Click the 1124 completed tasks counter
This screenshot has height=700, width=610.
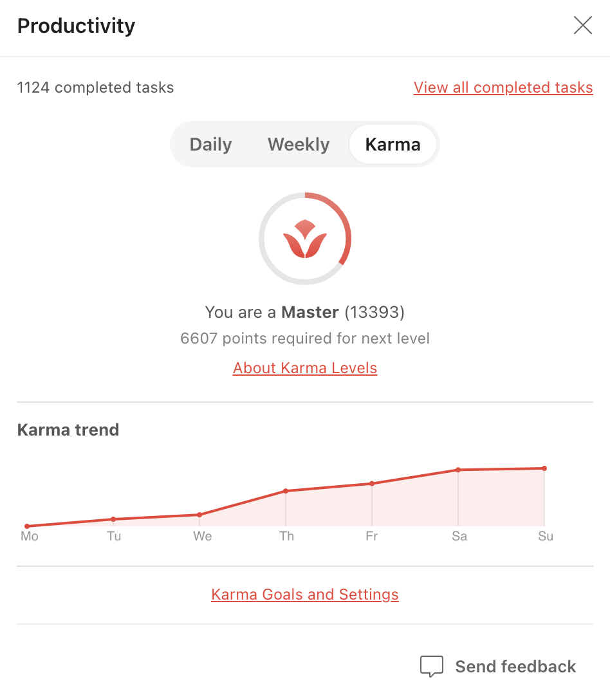click(95, 87)
